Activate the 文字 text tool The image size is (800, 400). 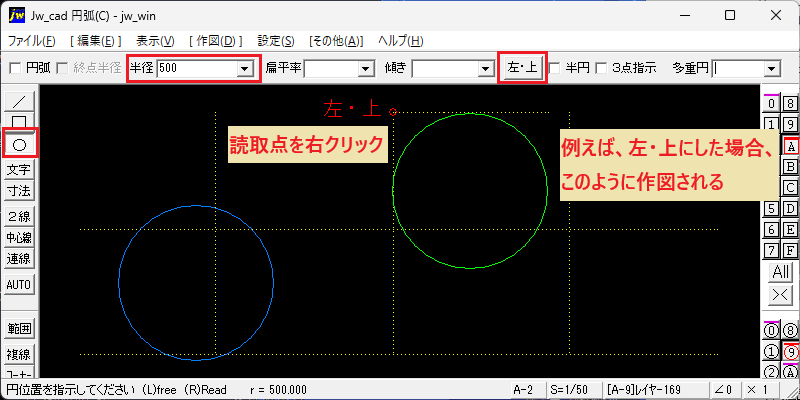pos(19,169)
